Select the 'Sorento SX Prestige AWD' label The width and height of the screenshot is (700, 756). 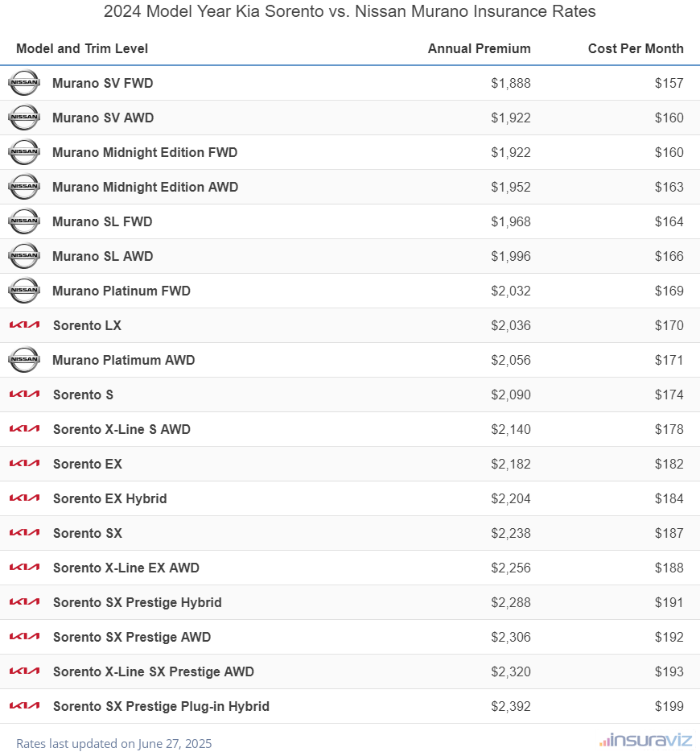pyautogui.click(x=132, y=638)
